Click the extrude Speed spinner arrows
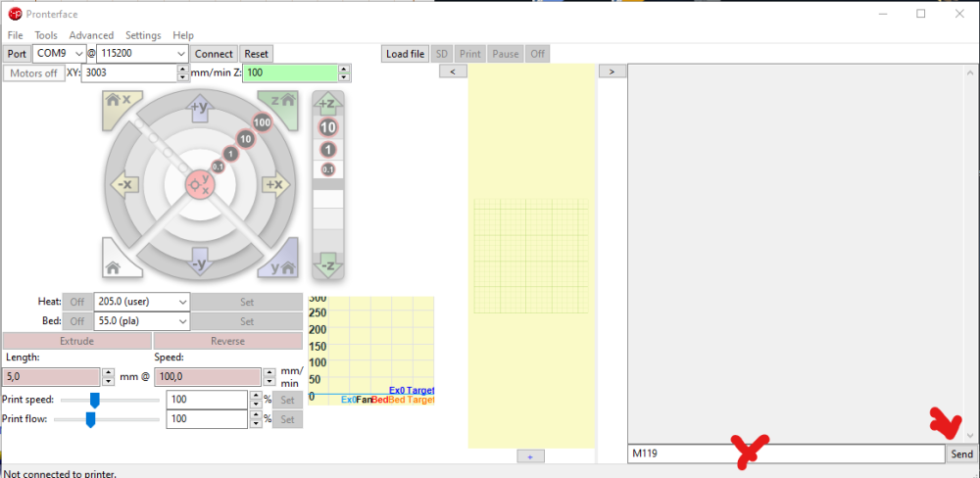980x478 pixels. click(269, 377)
